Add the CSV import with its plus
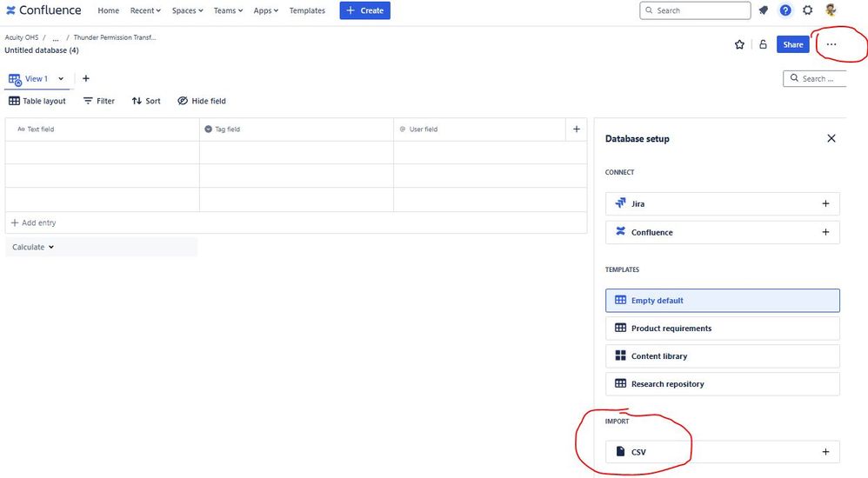The image size is (868, 478). [x=825, y=452]
